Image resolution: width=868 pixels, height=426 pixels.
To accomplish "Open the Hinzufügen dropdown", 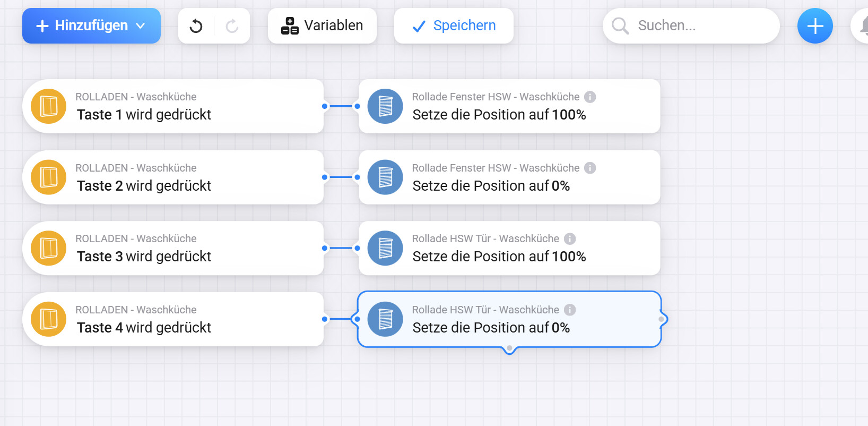I will point(91,26).
